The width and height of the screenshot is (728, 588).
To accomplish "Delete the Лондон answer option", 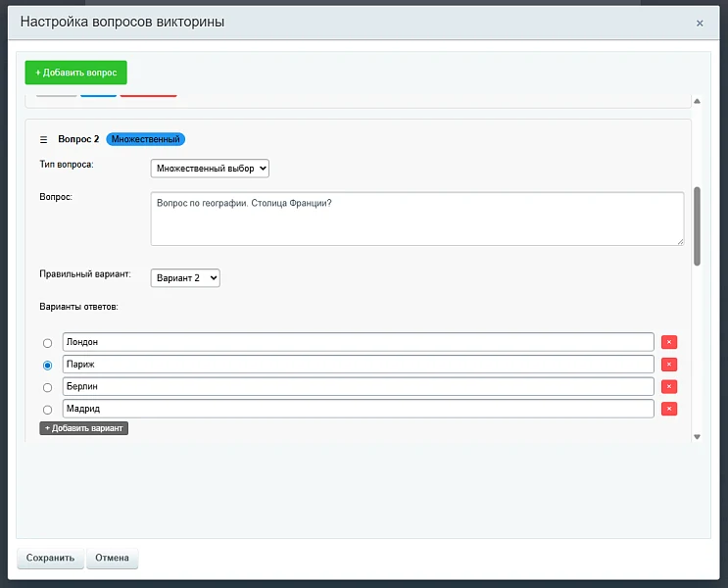I will [x=669, y=342].
